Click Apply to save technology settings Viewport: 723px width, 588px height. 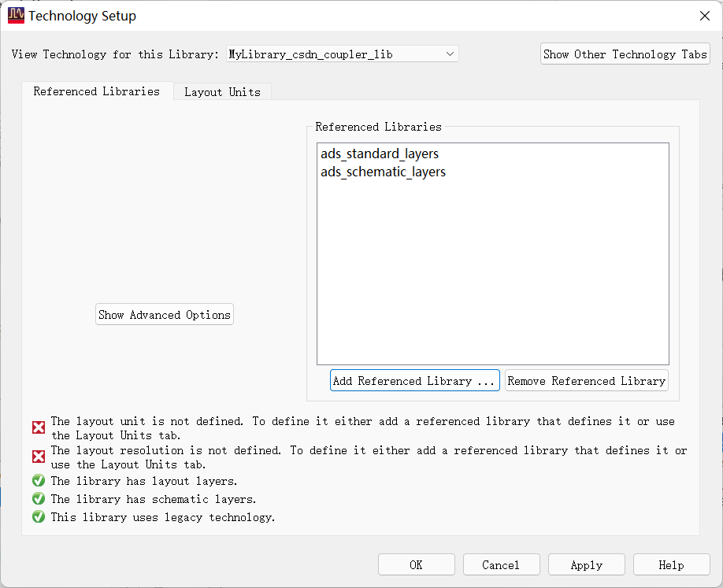(x=586, y=564)
